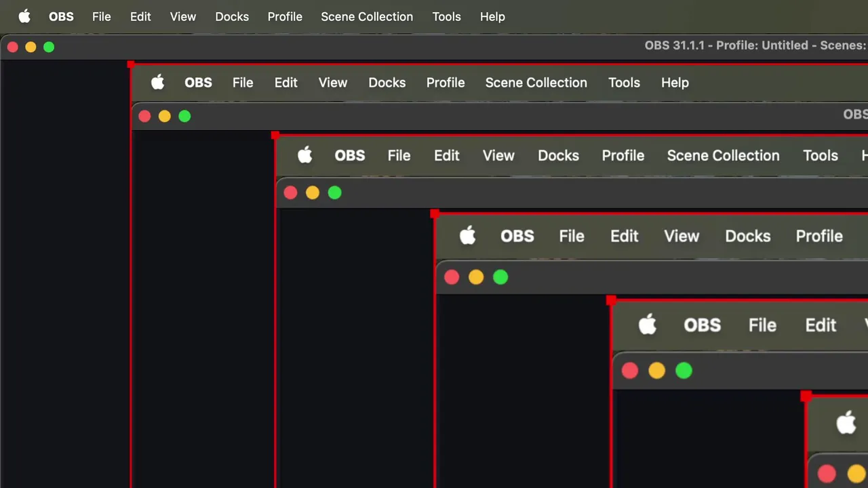Screen dimensions: 868x488
Task: Open the Scene Collection menu in the top menu bar
Action: pos(367,16)
